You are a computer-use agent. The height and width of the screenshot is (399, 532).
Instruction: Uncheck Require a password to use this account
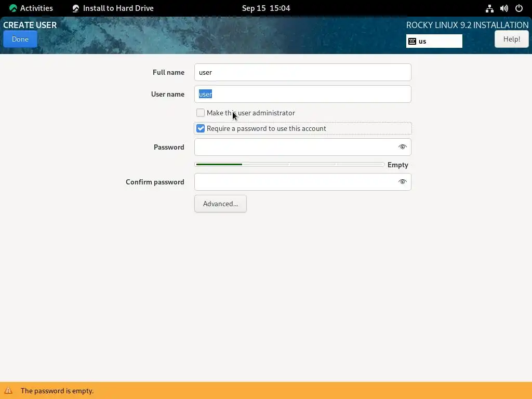tap(201, 128)
